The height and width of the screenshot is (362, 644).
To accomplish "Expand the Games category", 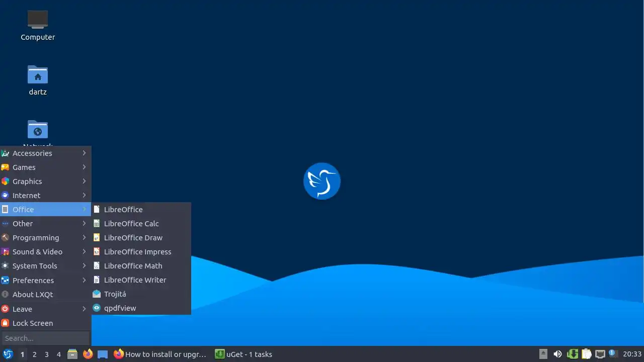I will (x=45, y=167).
